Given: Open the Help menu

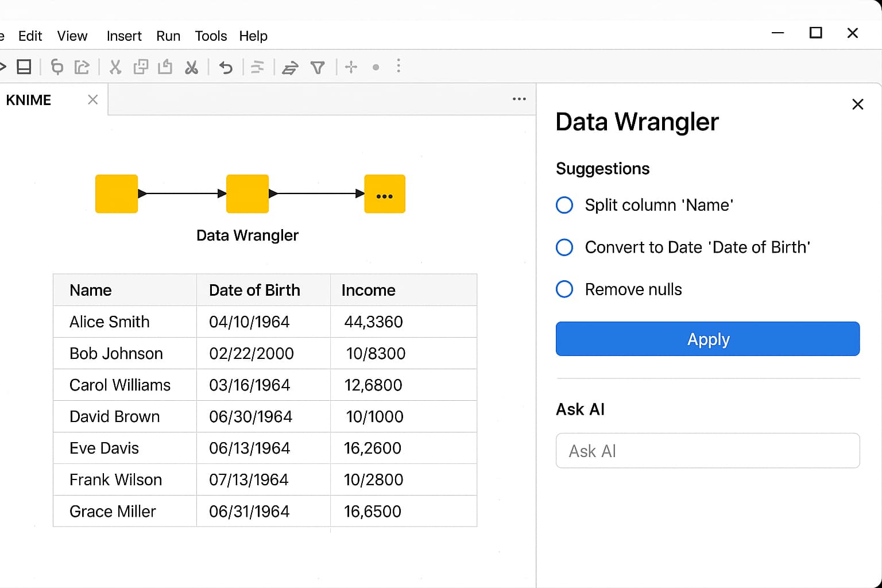Looking at the screenshot, I should pyautogui.click(x=253, y=36).
